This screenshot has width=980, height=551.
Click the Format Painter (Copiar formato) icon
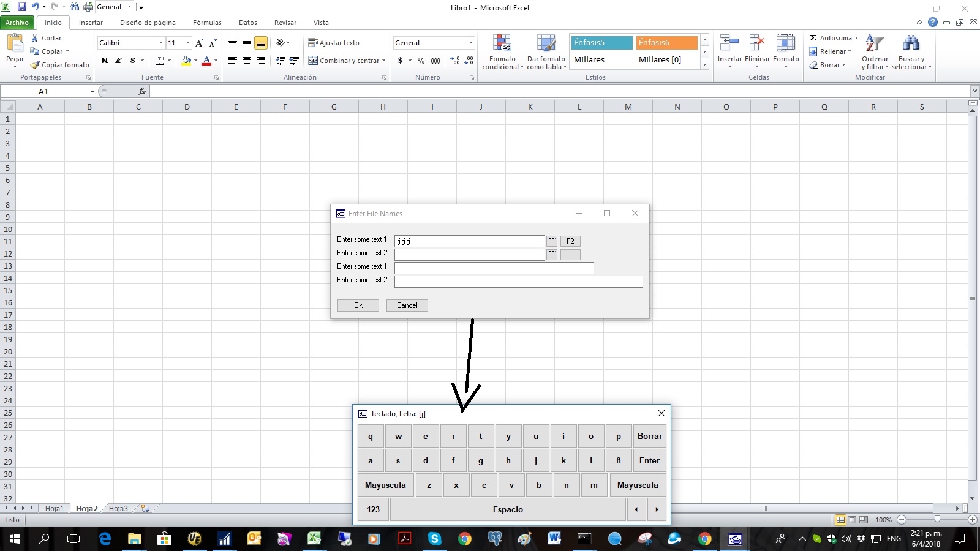coord(36,65)
